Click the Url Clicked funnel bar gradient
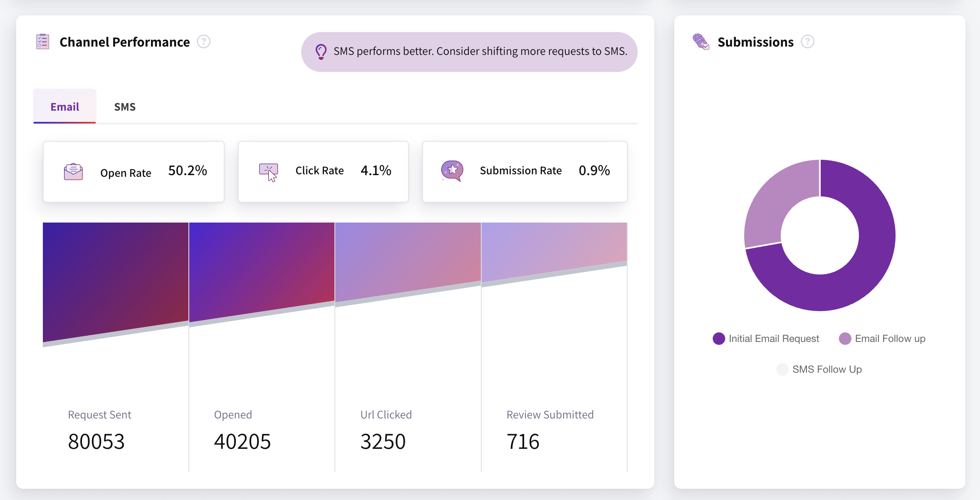 click(x=408, y=258)
